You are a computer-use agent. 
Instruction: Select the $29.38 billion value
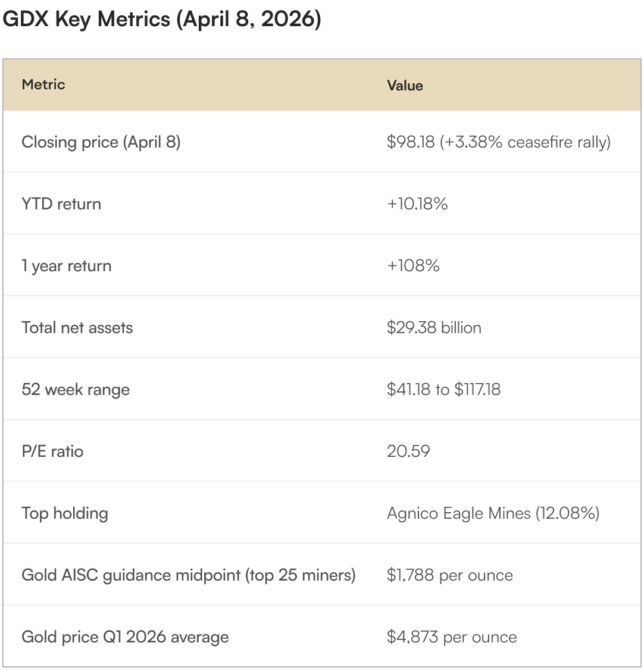[x=434, y=328]
